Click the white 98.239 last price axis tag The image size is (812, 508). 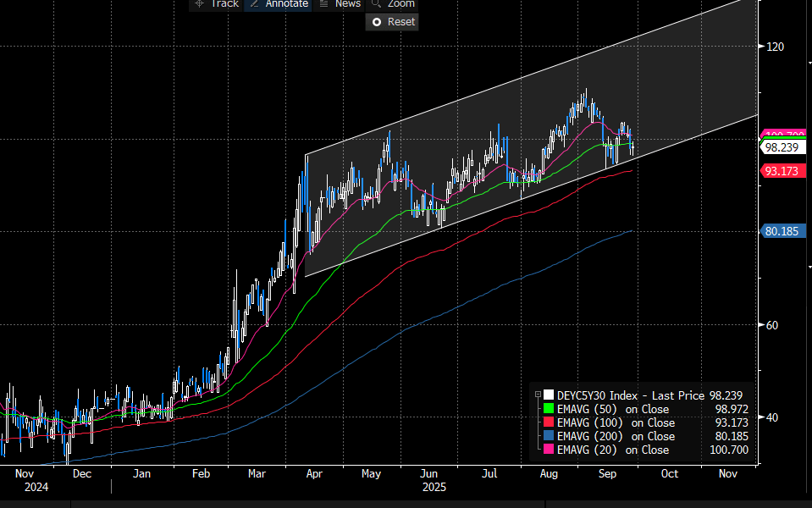point(782,147)
